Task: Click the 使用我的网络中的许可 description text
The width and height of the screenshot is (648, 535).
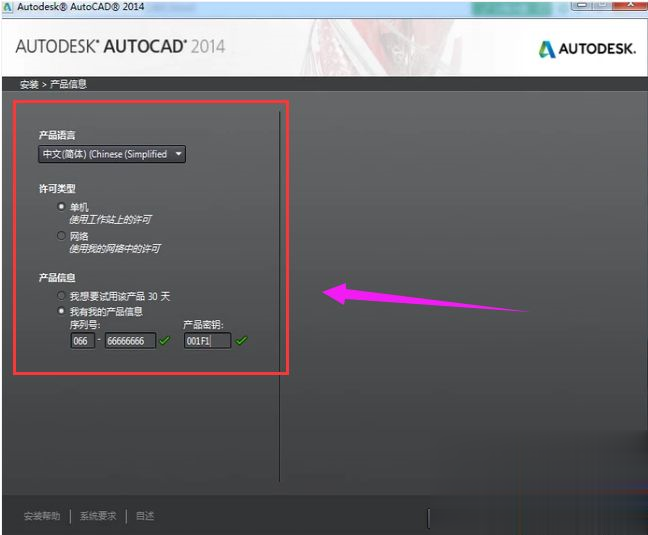Action: 115,249
